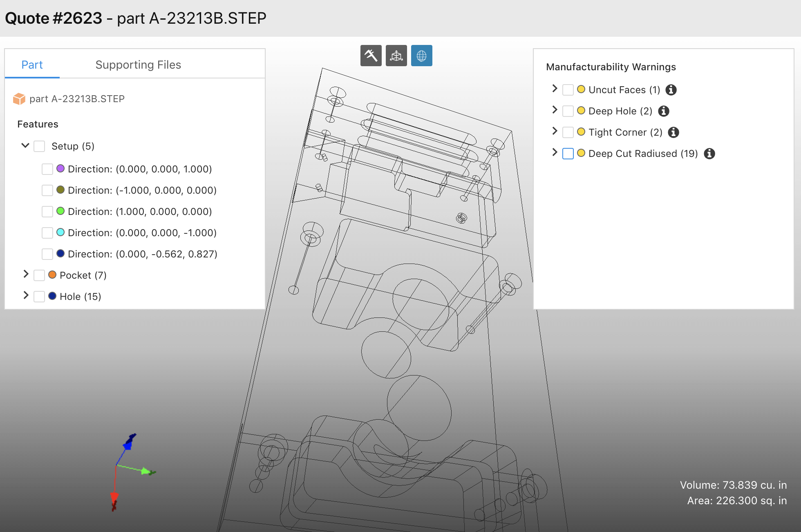The image size is (801, 532).
Task: Open info icon for Deep Hole
Action: pyautogui.click(x=664, y=111)
